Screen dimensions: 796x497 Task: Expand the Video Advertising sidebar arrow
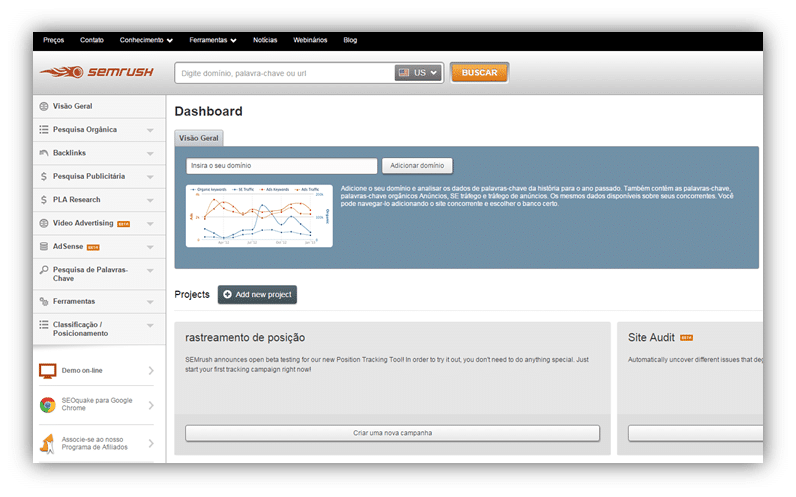pos(150,223)
